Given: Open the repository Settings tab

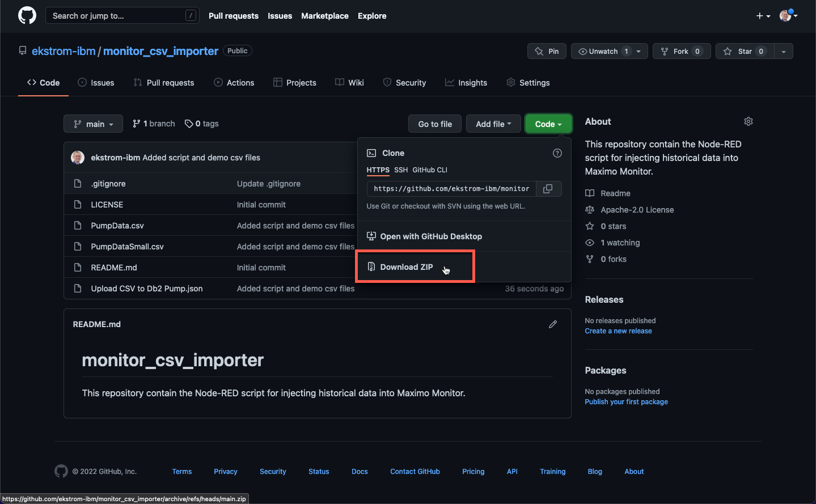Looking at the screenshot, I should click(528, 83).
